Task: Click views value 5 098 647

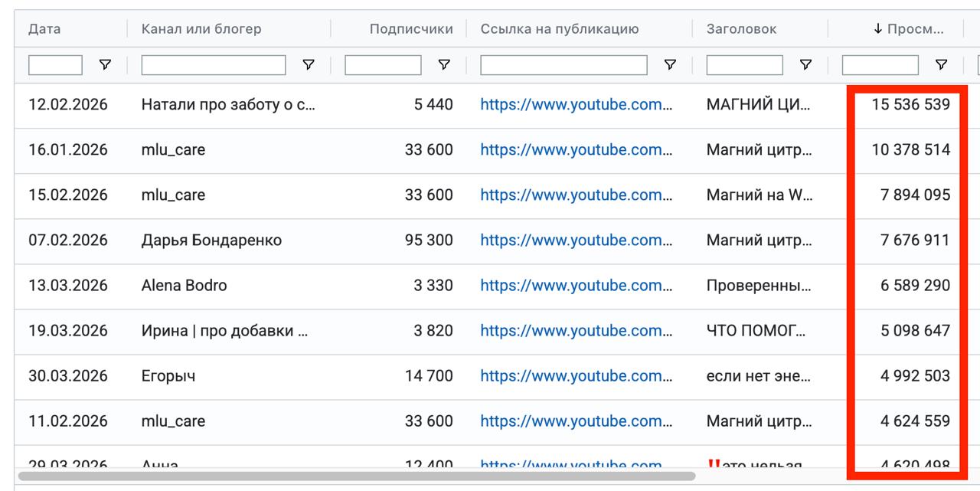Action: (x=915, y=331)
